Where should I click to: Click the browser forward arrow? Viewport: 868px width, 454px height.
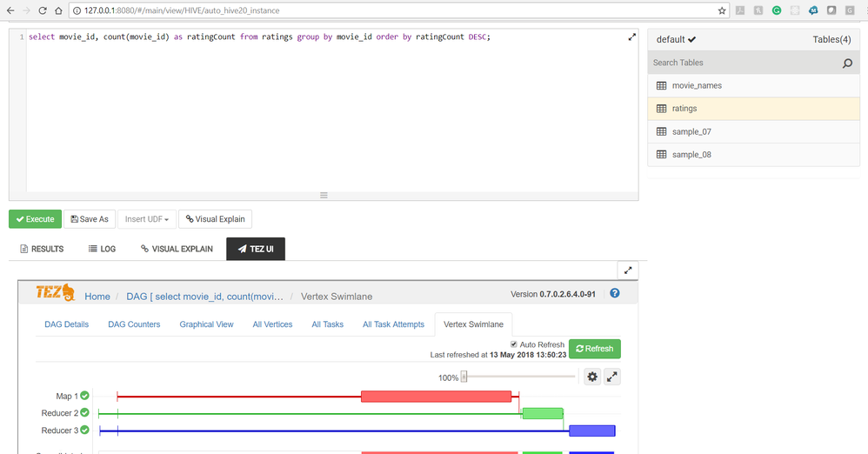click(x=26, y=10)
